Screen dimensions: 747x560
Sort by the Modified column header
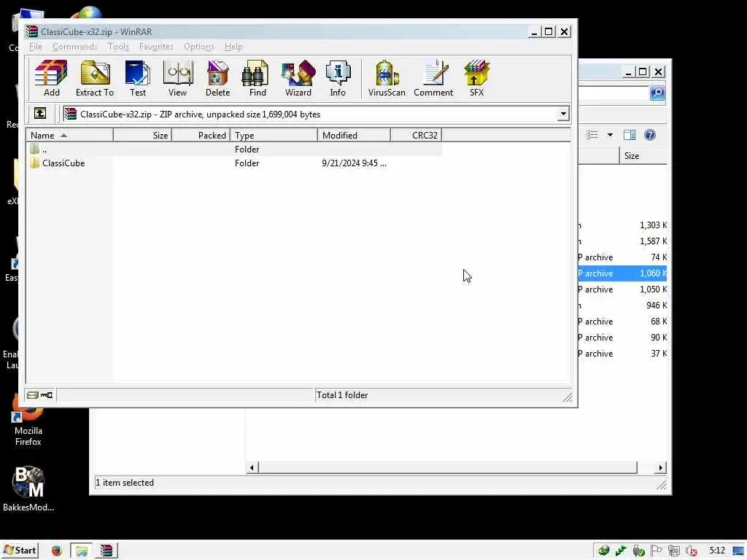[354, 135]
